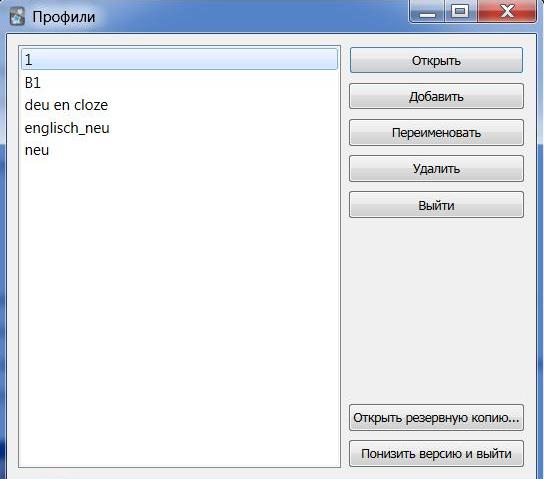Rename profile using Переименовать button
The height and width of the screenshot is (479, 544).
(436, 132)
